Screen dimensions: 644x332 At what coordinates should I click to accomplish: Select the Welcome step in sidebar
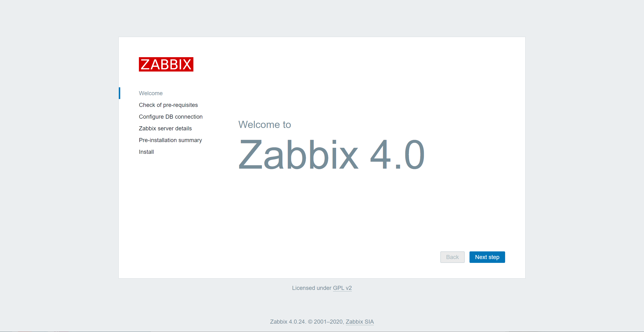point(151,93)
